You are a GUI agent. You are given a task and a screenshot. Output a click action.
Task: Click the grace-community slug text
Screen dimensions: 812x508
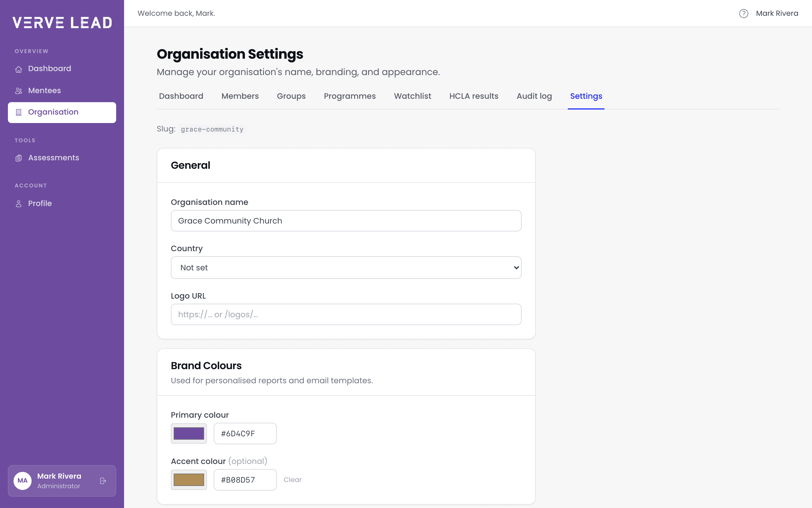[212, 129]
